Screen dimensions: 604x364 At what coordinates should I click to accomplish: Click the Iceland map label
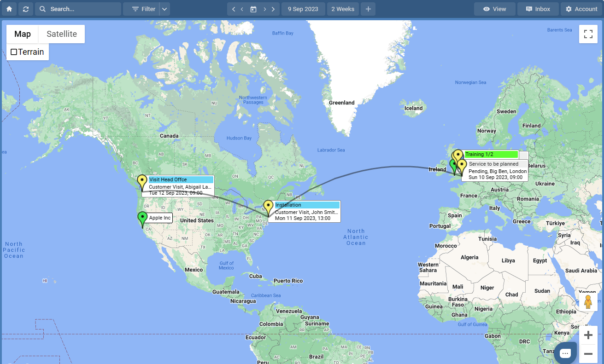(413, 108)
